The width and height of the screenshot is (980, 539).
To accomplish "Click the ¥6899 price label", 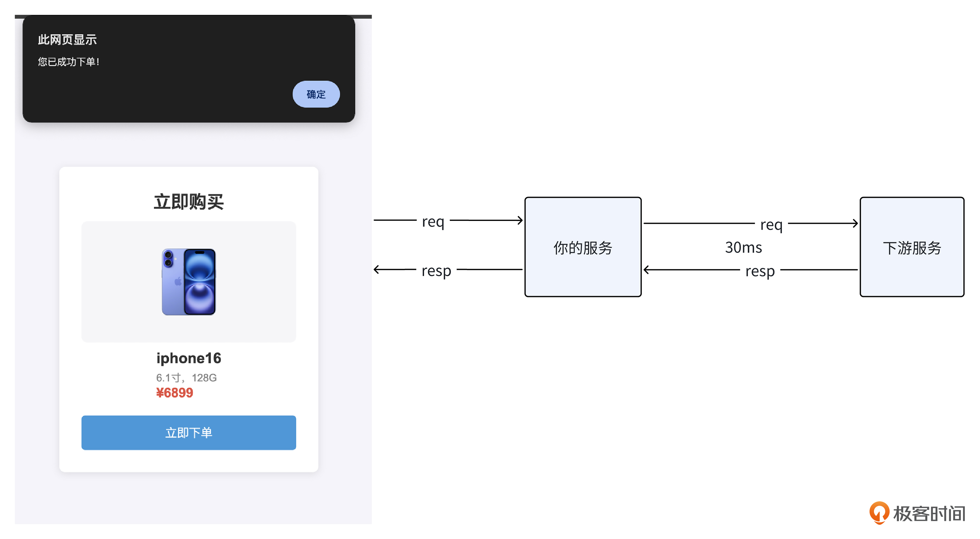I will 175,392.
